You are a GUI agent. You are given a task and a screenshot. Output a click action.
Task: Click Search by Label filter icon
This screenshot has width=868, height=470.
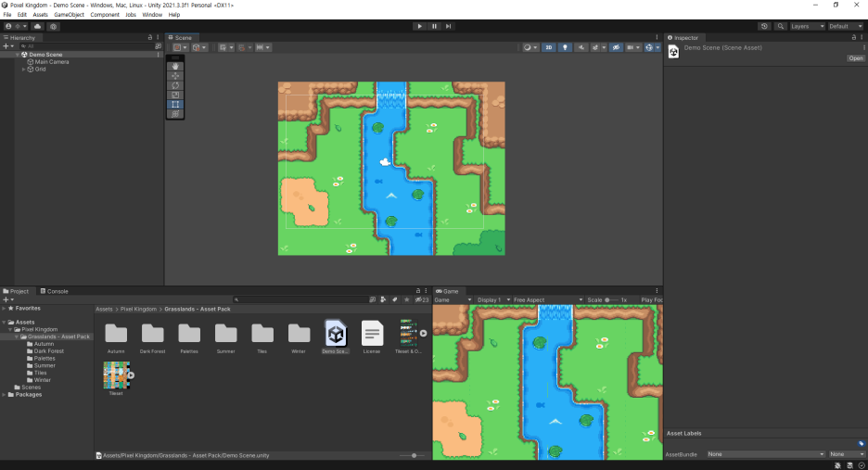(x=395, y=299)
